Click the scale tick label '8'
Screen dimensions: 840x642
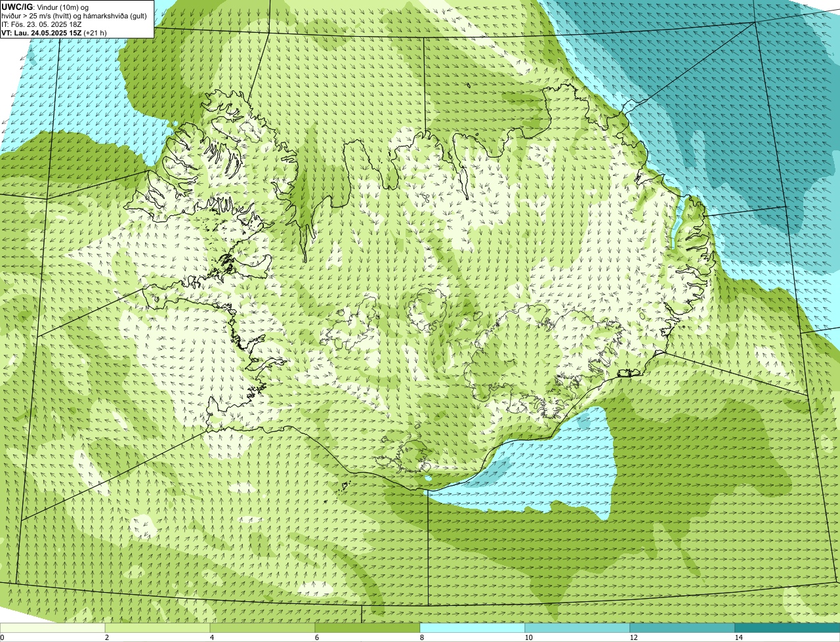(421, 637)
